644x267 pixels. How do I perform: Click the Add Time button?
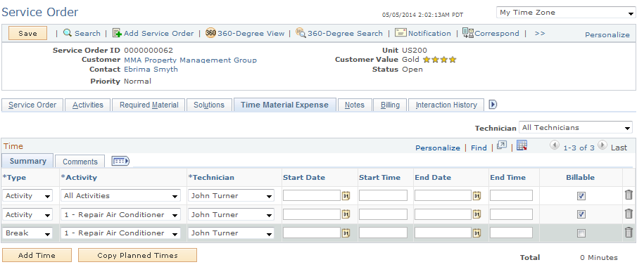pos(37,255)
